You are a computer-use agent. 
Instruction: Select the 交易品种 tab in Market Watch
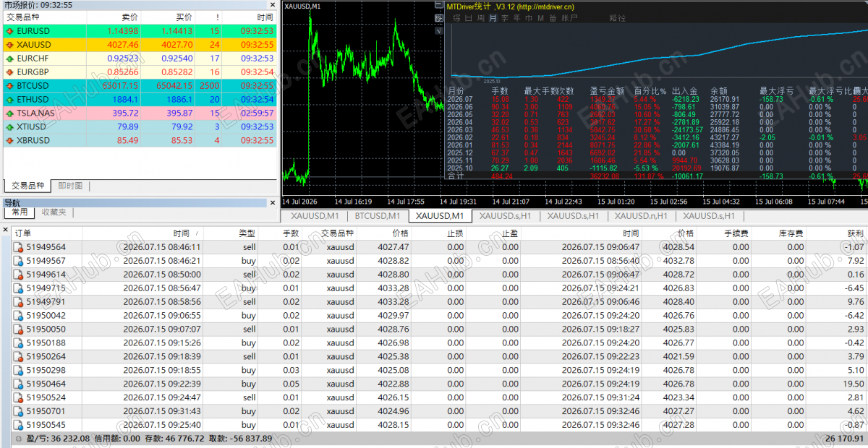[x=27, y=186]
